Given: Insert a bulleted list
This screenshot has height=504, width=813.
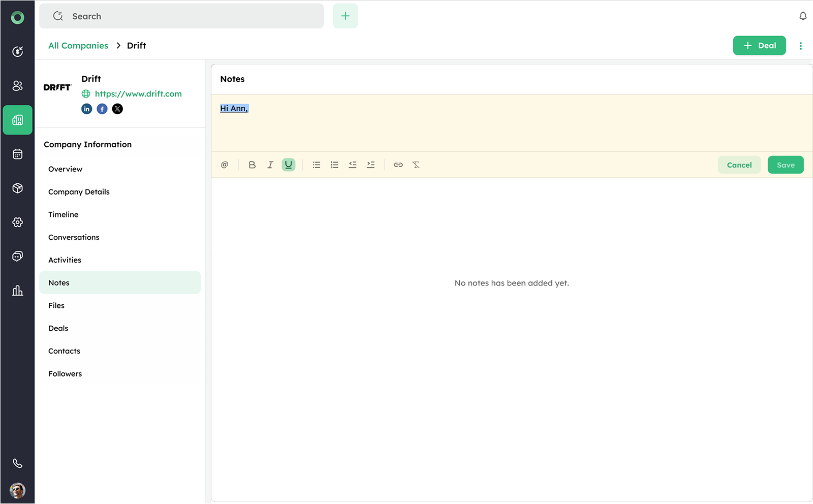Looking at the screenshot, I should (316, 165).
